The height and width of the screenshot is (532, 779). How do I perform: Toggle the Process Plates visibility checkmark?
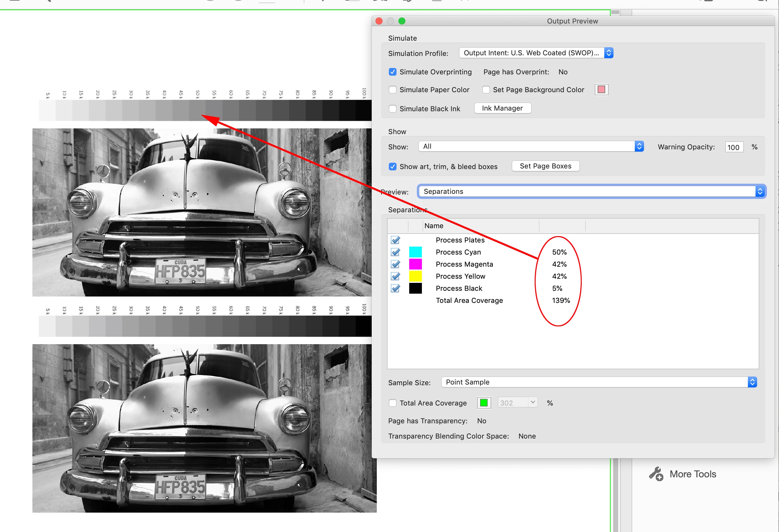pyautogui.click(x=395, y=240)
